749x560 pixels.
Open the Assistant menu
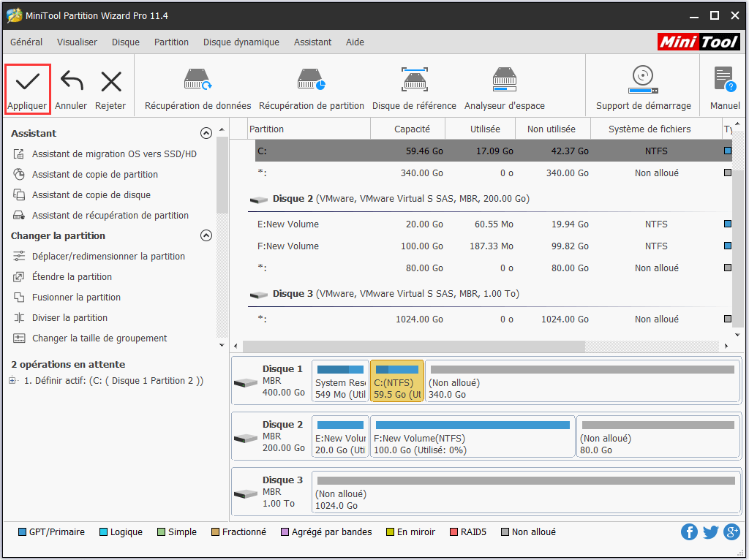[x=312, y=42]
